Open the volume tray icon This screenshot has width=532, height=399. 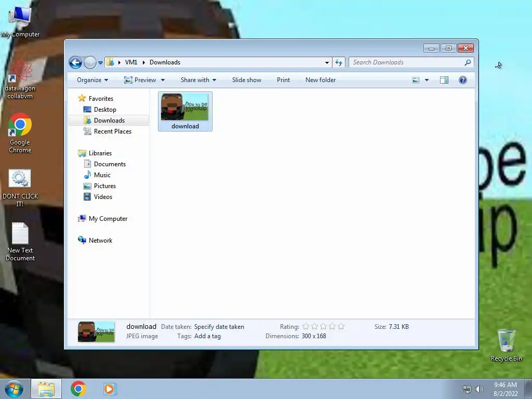coord(480,389)
